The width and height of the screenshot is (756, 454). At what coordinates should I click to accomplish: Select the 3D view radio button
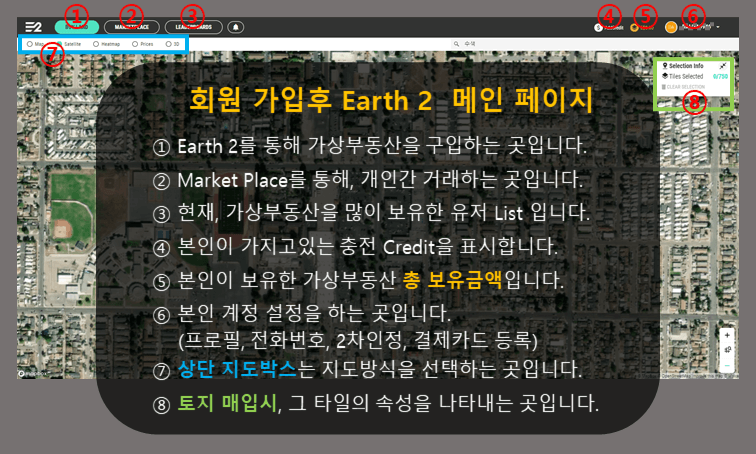click(169, 44)
